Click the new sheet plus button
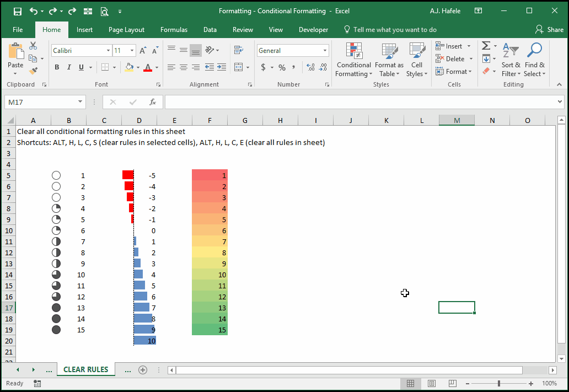Image resolution: width=569 pixels, height=392 pixels. (x=143, y=370)
